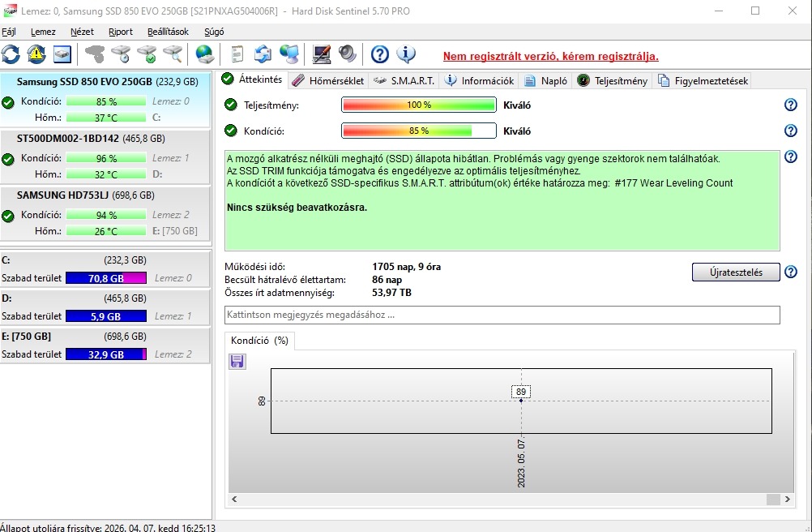
Task: Click the Újratesztelés button
Action: pos(736,272)
